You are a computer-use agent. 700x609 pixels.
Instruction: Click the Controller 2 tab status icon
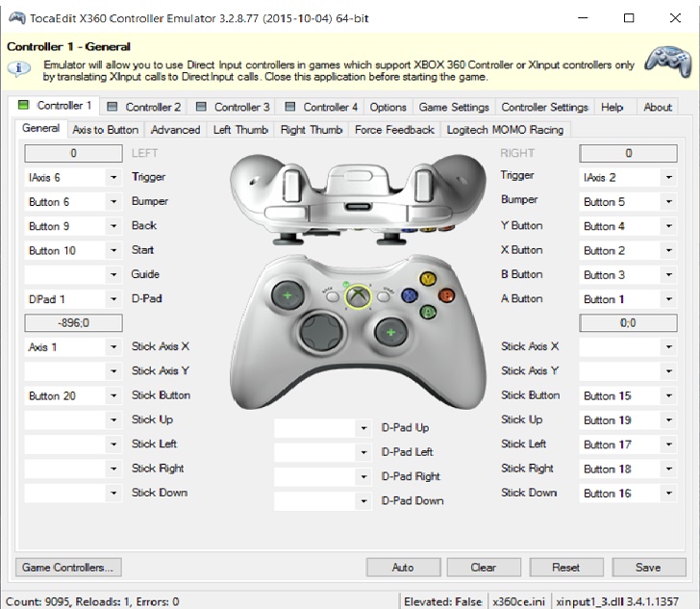pyautogui.click(x=112, y=107)
